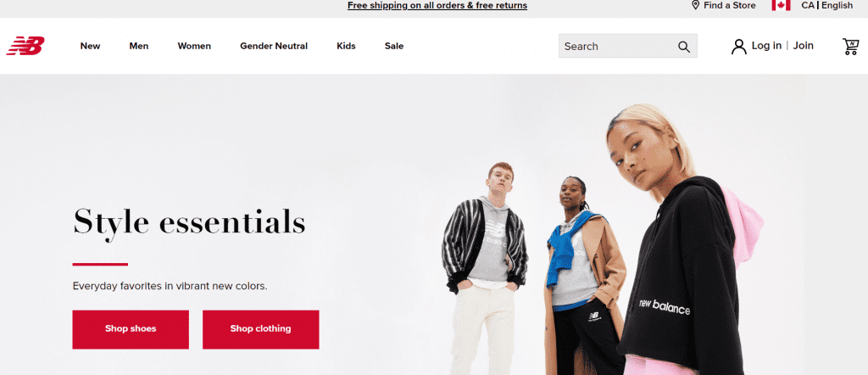Screen dimensions: 868x375
Task: Click the user account icon
Action: (738, 47)
